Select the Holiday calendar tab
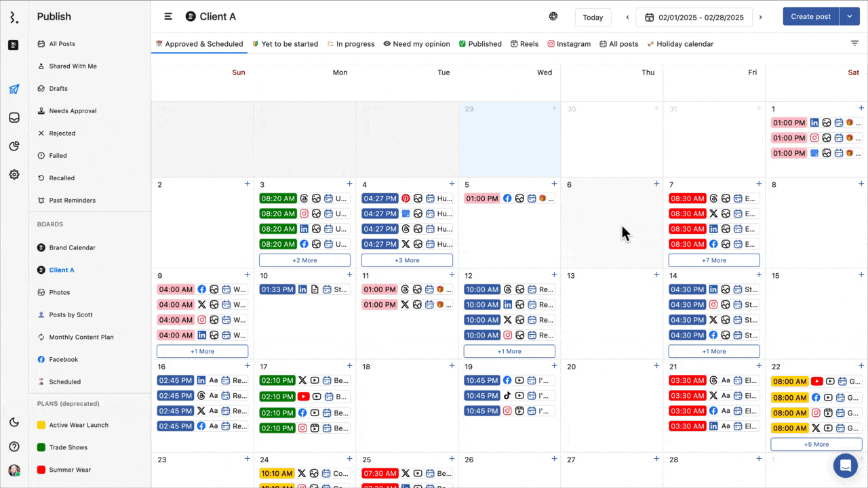Viewport: 868px width, 488px height. point(680,43)
